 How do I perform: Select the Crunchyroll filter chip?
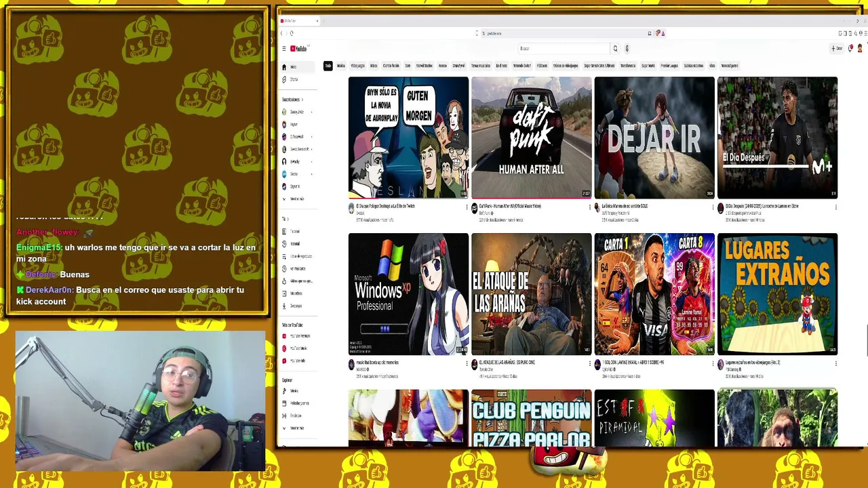pyautogui.click(x=459, y=66)
